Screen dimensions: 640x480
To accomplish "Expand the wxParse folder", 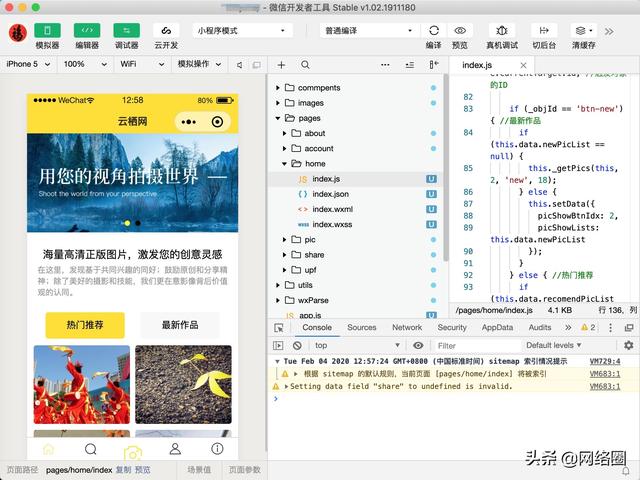I will (x=278, y=300).
